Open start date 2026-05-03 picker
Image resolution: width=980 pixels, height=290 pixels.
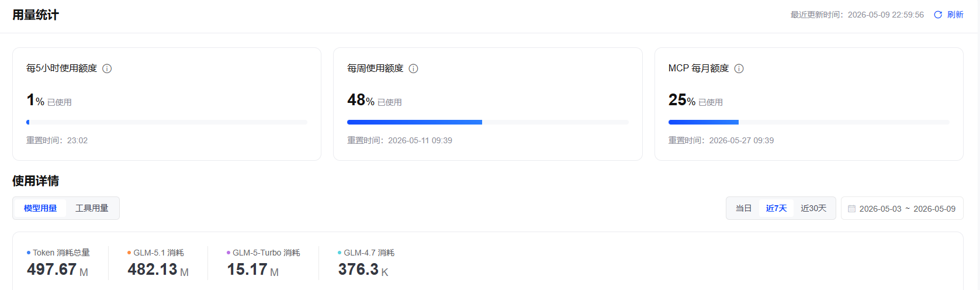[x=880, y=209]
